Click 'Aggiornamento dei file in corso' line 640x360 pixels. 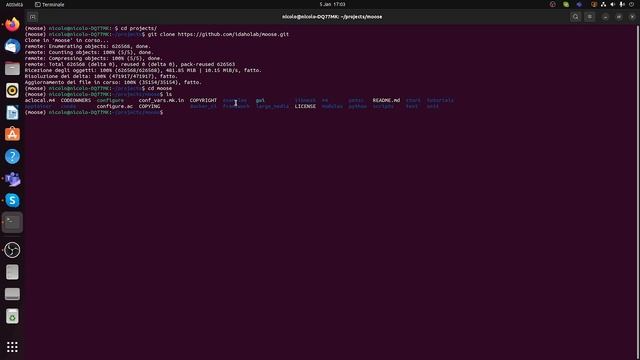[x=113, y=82]
